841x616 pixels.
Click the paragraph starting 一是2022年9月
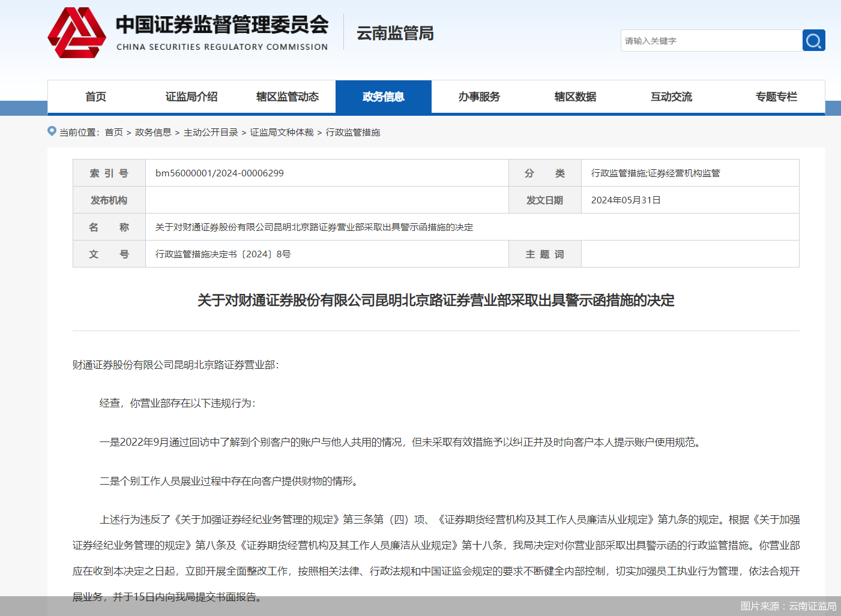(x=400, y=442)
